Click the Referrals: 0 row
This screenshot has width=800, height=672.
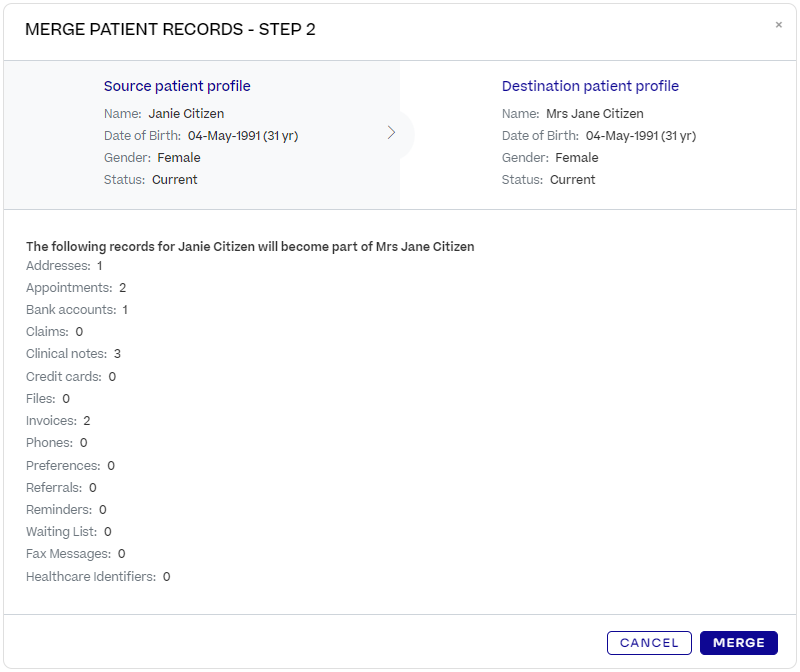click(61, 487)
